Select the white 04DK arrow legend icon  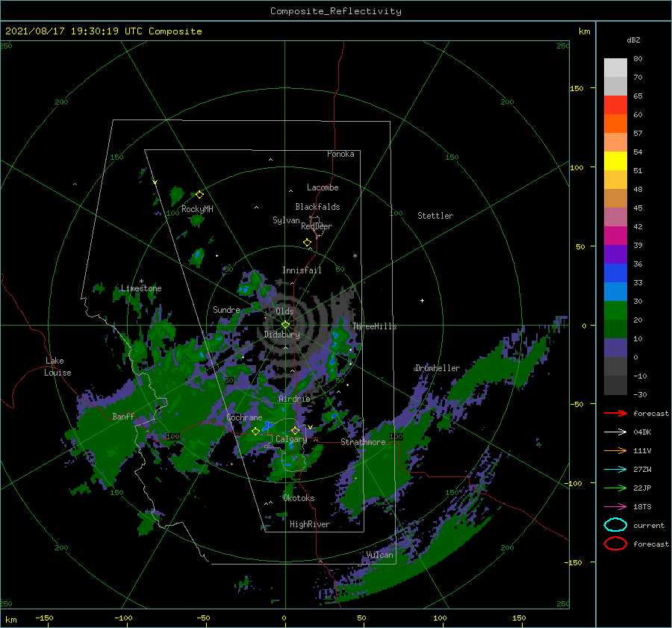[x=615, y=432]
